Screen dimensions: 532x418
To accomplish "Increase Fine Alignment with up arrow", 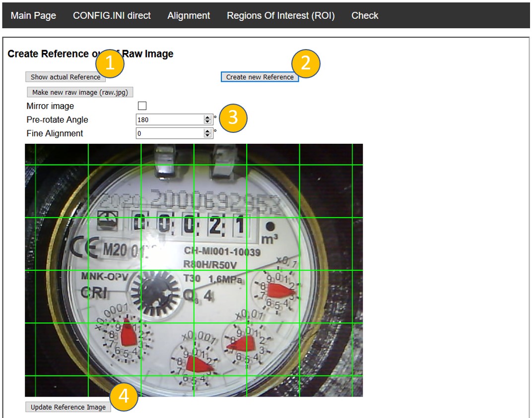I will (207, 131).
